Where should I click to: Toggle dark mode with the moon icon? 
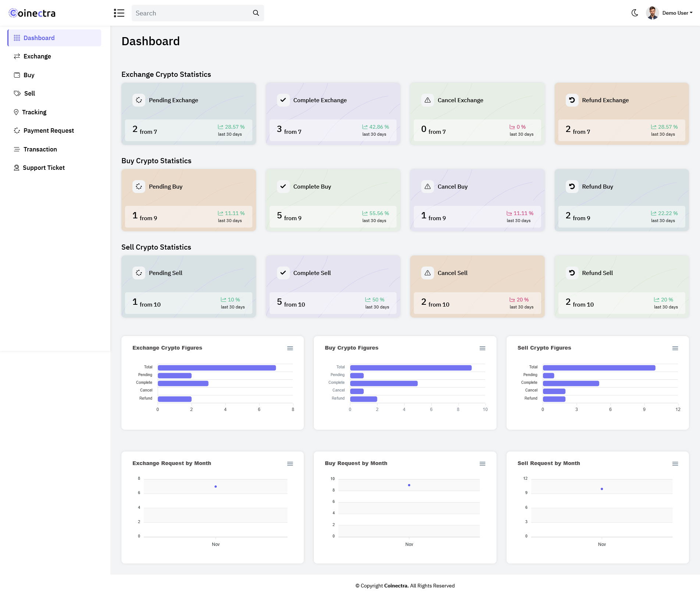click(635, 13)
